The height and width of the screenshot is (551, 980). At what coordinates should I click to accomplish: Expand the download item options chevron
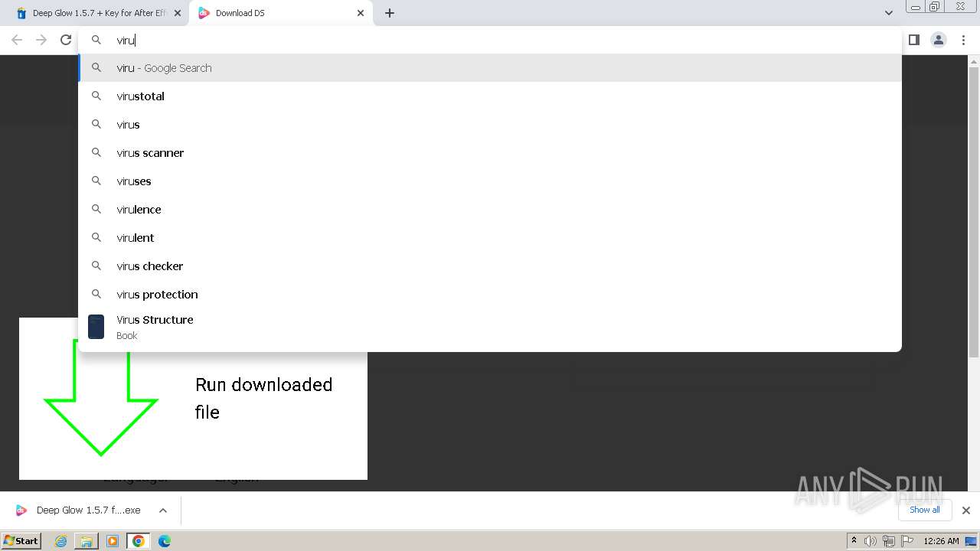point(163,510)
